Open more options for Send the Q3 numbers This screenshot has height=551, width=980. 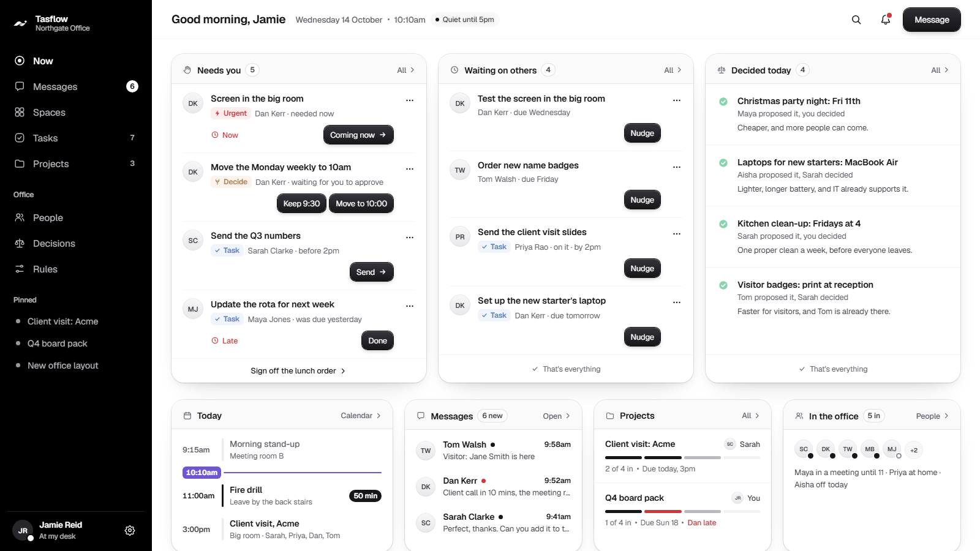[410, 237]
